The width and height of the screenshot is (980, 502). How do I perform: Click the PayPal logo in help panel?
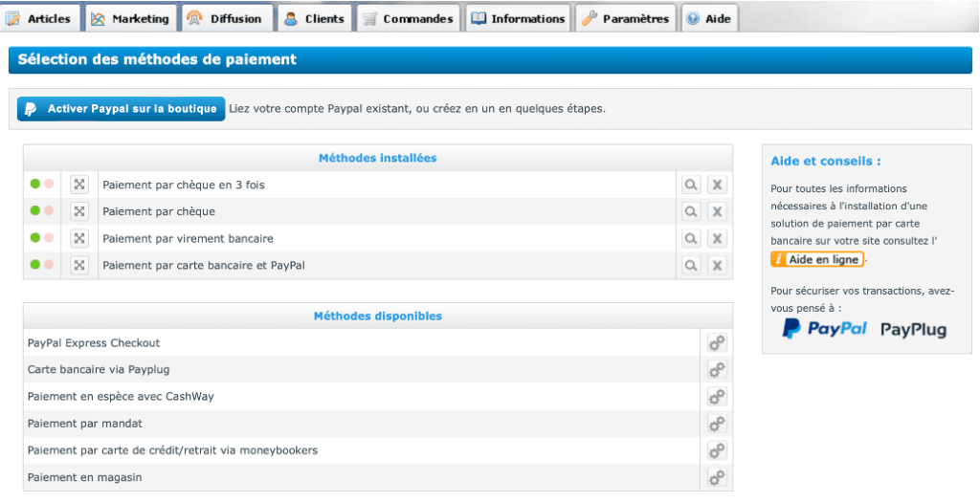coord(824,329)
